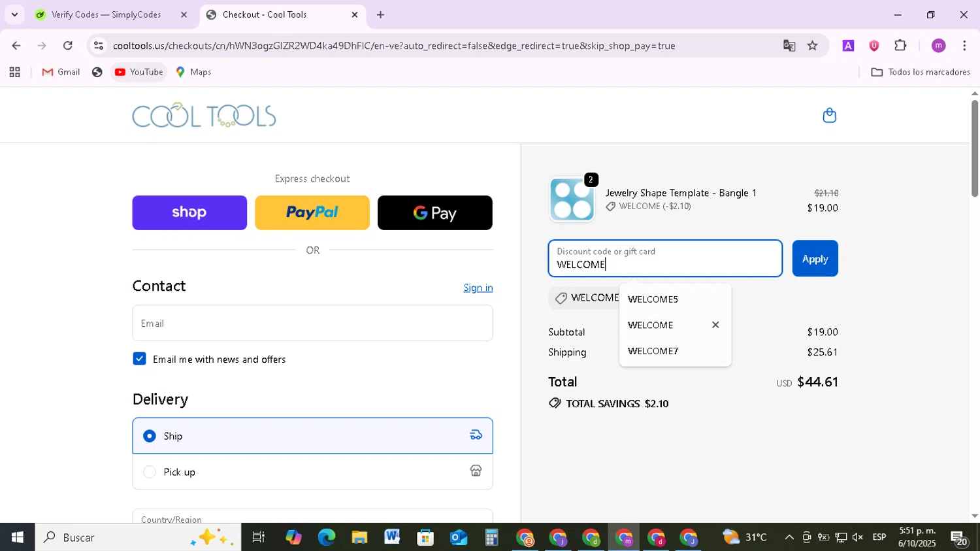Focus the Discount code or gift card field

tap(665, 259)
